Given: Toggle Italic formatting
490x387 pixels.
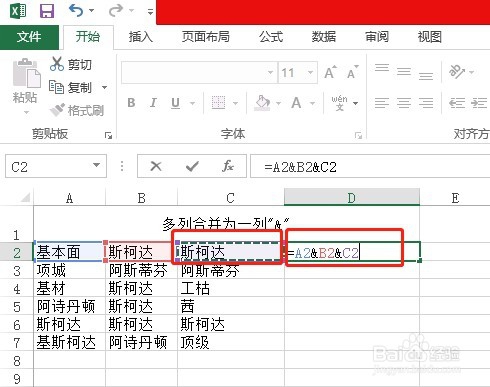Looking at the screenshot, I should click(x=153, y=103).
